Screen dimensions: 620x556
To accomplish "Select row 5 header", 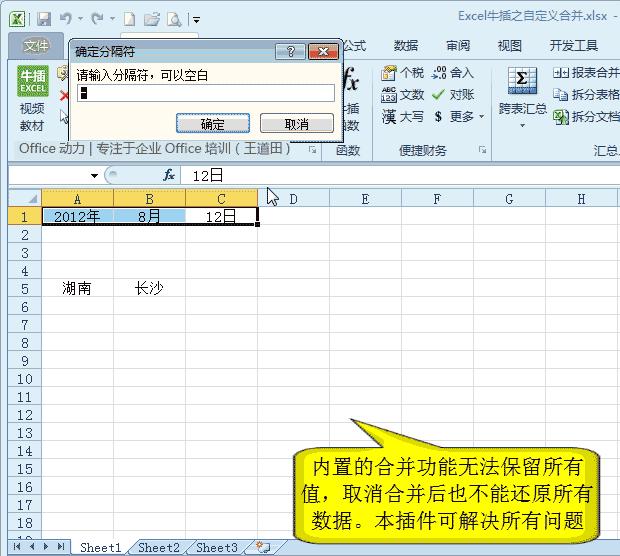I will [25, 289].
